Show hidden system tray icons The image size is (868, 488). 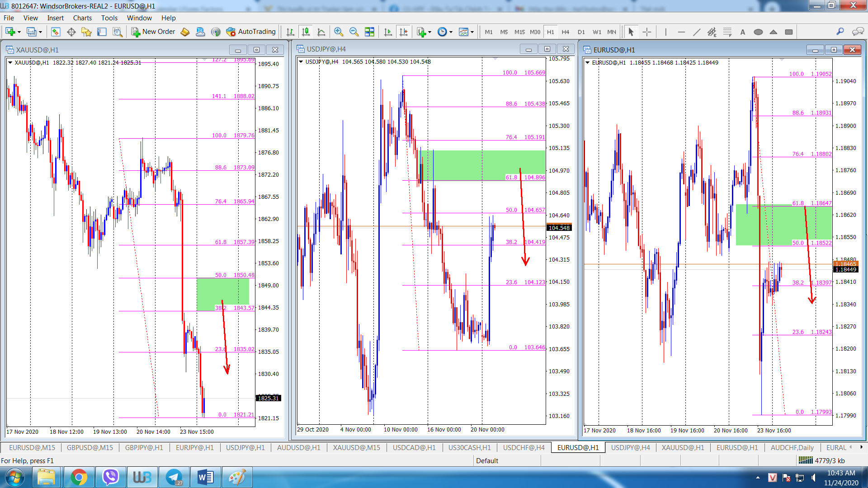click(x=758, y=478)
